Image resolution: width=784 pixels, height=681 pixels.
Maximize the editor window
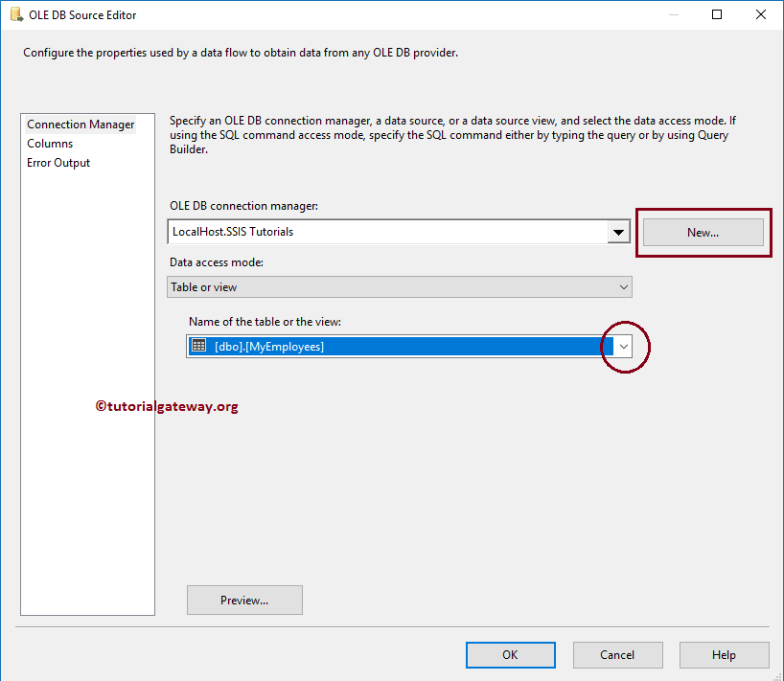(x=717, y=14)
